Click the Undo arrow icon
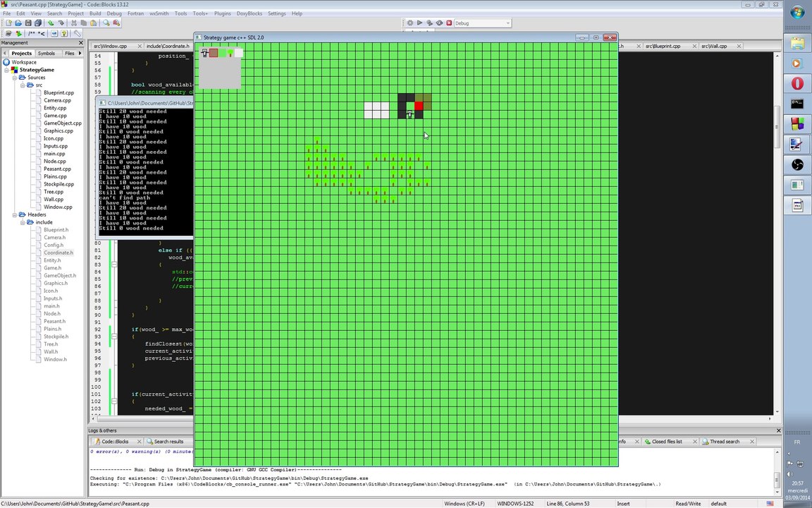The height and width of the screenshot is (508, 812). (x=51, y=23)
